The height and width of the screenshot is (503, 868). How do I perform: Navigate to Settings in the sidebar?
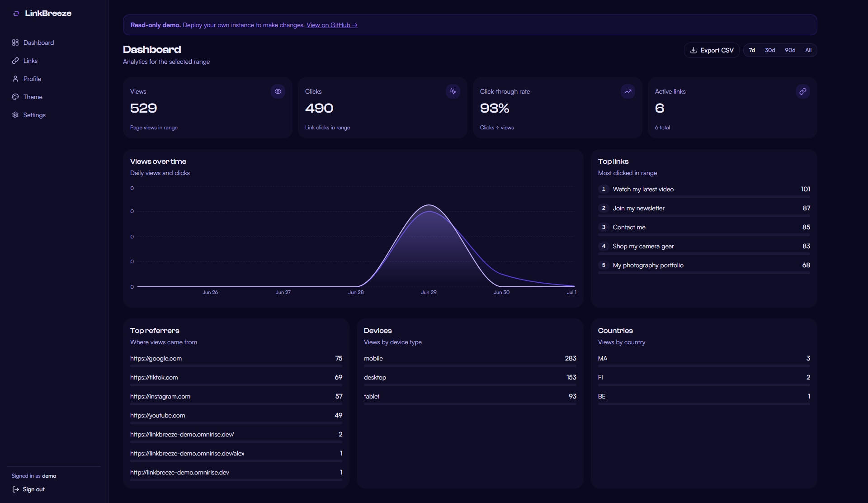[x=54, y=115]
